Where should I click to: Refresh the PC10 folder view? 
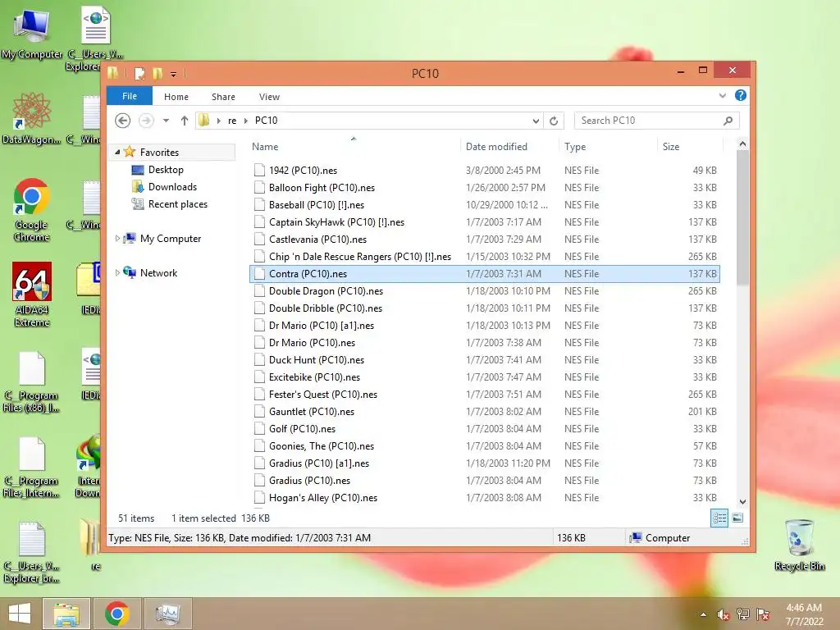(x=554, y=121)
